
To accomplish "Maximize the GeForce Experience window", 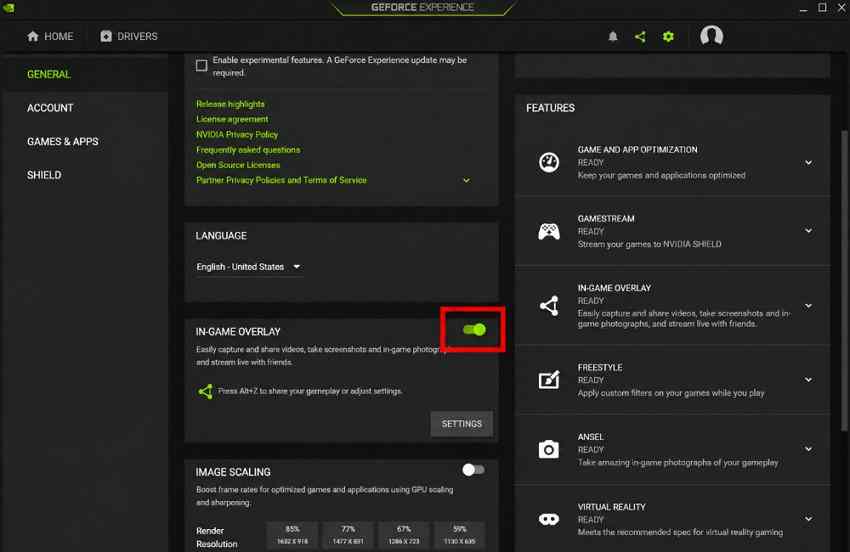I will [822, 8].
